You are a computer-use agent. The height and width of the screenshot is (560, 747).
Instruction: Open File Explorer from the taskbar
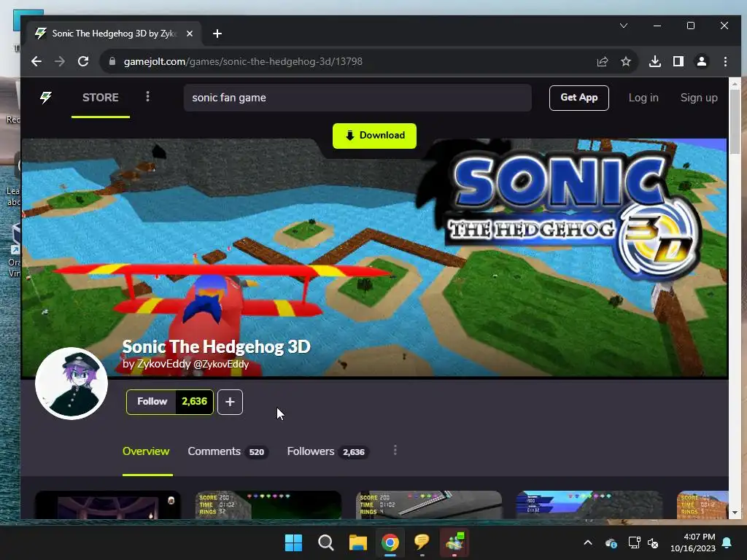point(357,542)
